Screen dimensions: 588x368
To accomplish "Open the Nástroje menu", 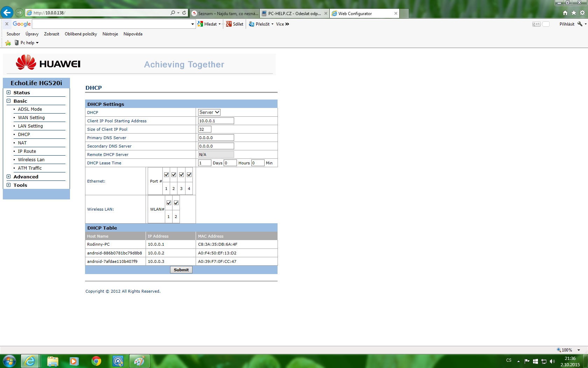I will pyautogui.click(x=110, y=34).
